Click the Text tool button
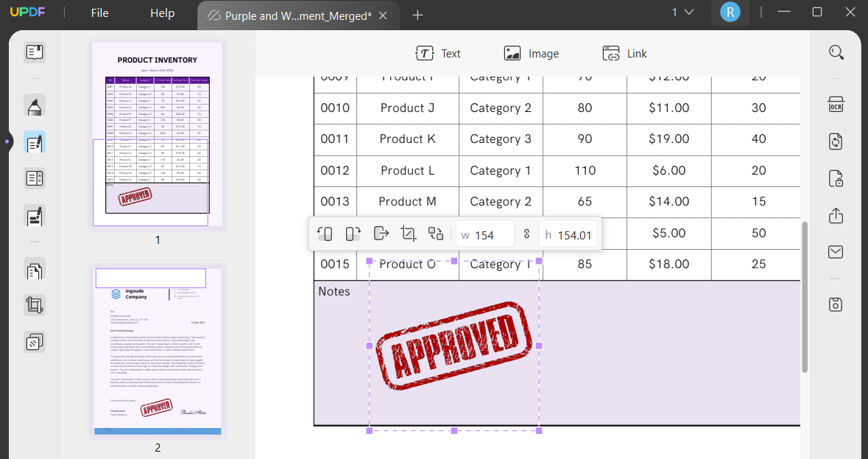Viewport: 868px width, 459px height. pos(438,53)
